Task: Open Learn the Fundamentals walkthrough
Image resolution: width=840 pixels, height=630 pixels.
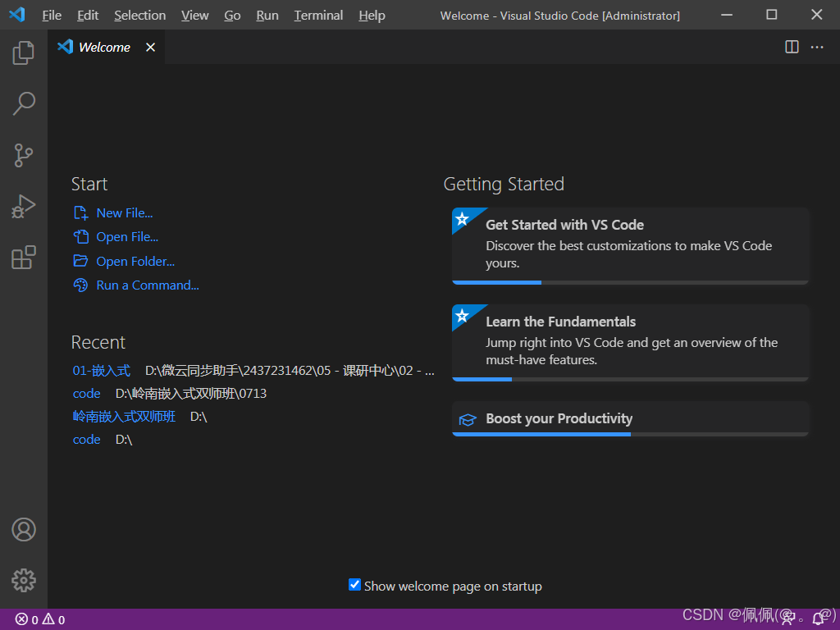Action: pyautogui.click(x=630, y=343)
